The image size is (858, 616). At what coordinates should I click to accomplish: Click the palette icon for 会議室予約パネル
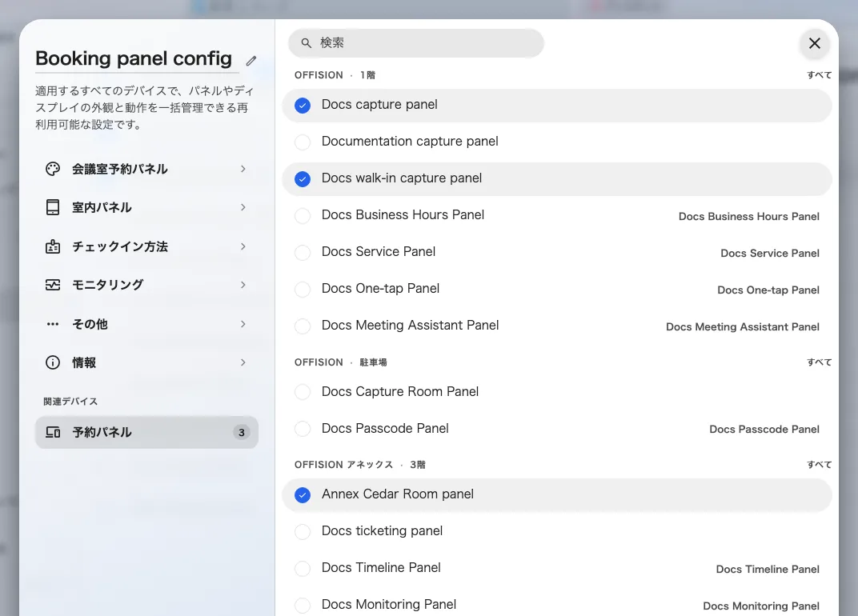[53, 169]
